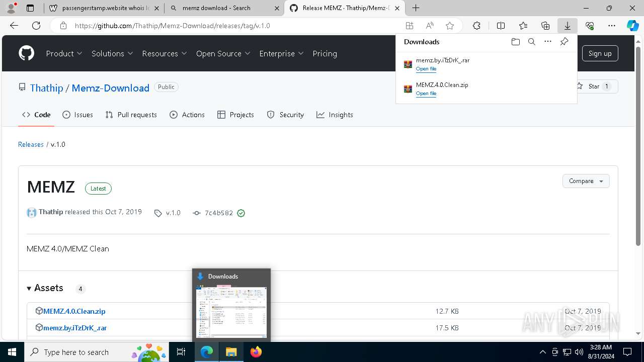
Task: Open File Explorer from taskbar
Action: (231, 352)
